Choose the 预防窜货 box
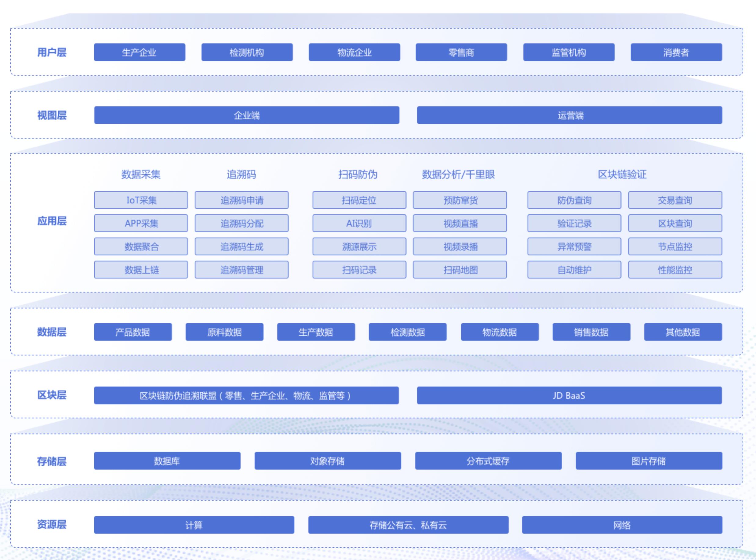Screen dimensions: 756x560 pos(460,200)
